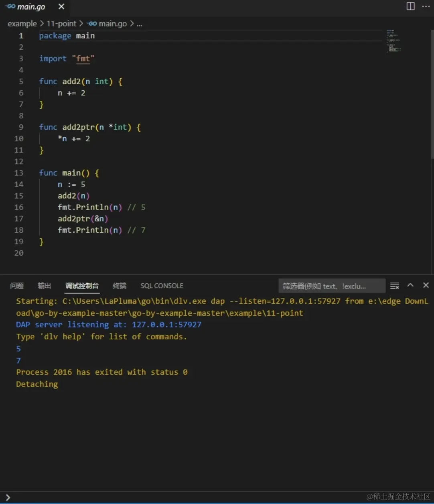Focus the debug console filter input

pyautogui.click(x=332, y=286)
